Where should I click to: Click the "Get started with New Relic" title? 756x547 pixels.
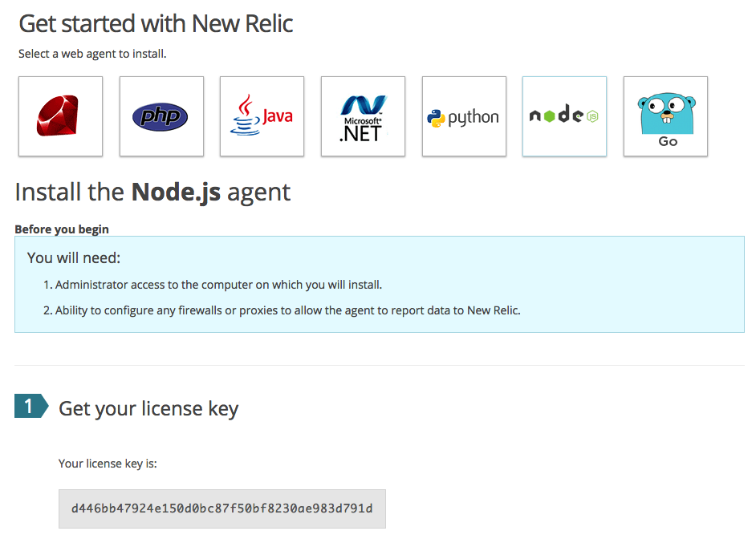[156, 23]
